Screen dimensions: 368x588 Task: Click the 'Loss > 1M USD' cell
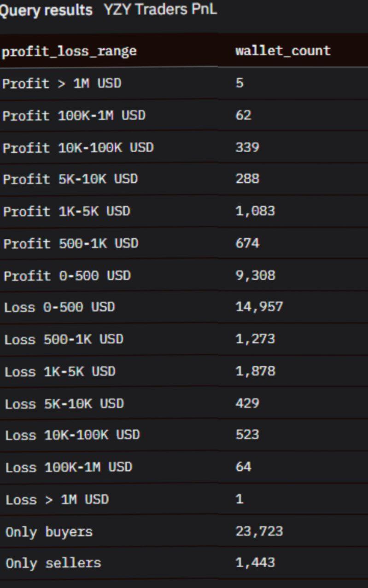(x=57, y=500)
